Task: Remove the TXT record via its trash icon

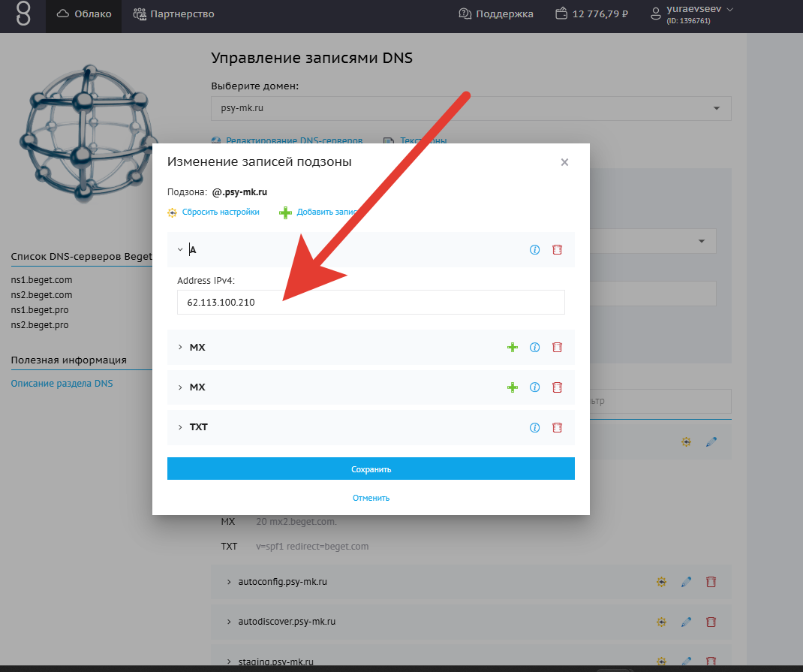Action: click(557, 427)
